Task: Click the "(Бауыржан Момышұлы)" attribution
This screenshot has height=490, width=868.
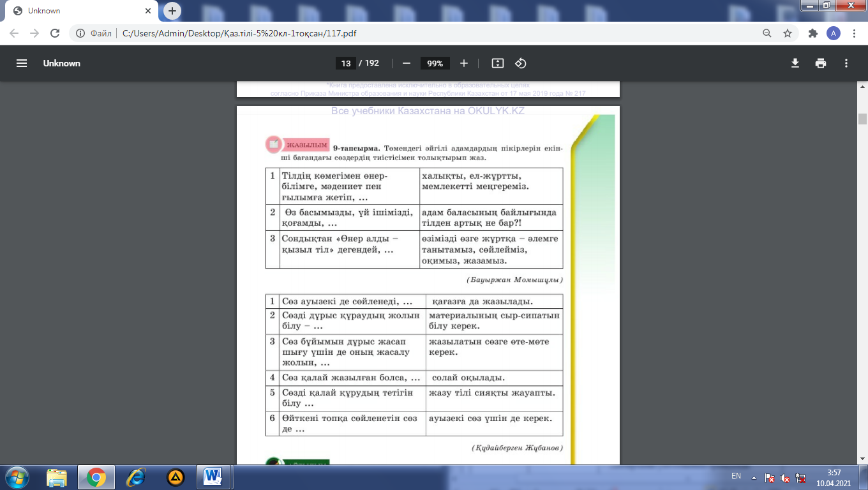Action: (514, 279)
